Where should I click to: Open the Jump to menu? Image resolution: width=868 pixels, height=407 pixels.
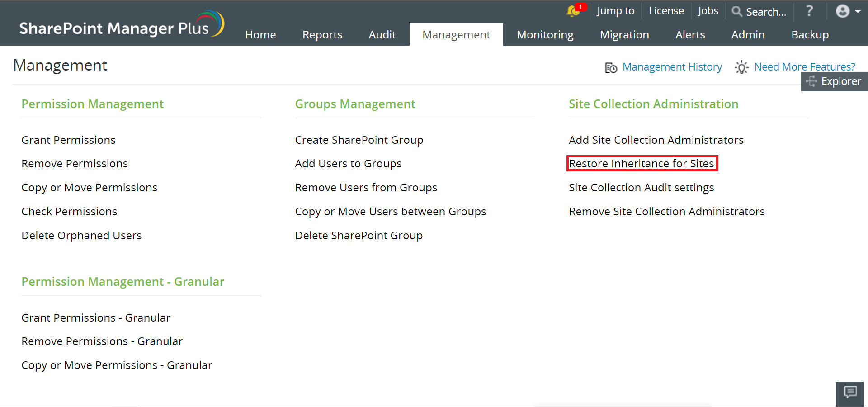click(x=615, y=11)
